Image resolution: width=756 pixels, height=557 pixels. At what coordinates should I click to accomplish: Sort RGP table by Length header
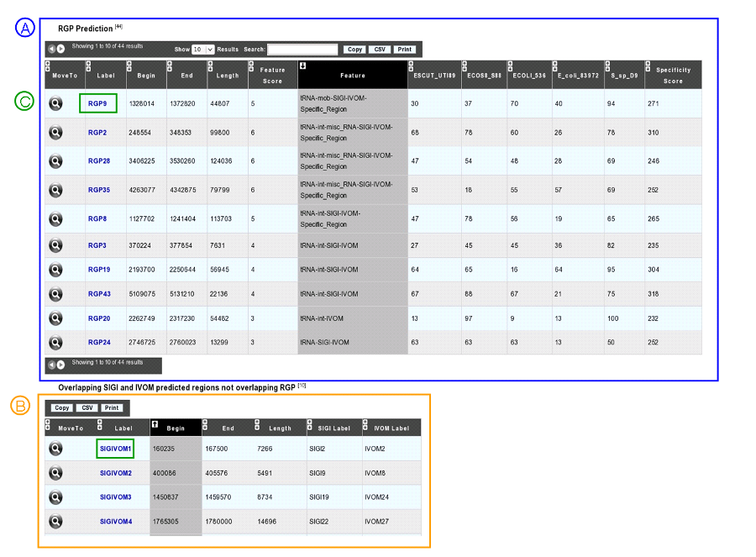(227, 76)
